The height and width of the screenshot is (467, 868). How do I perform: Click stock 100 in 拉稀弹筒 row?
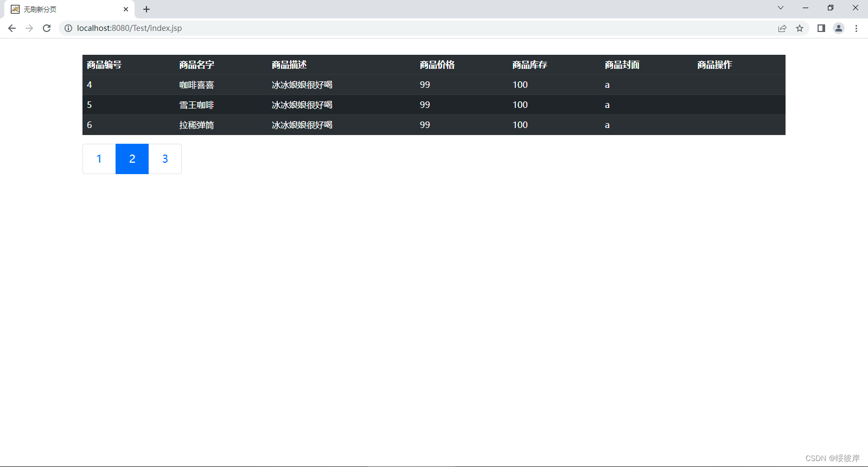(520, 125)
